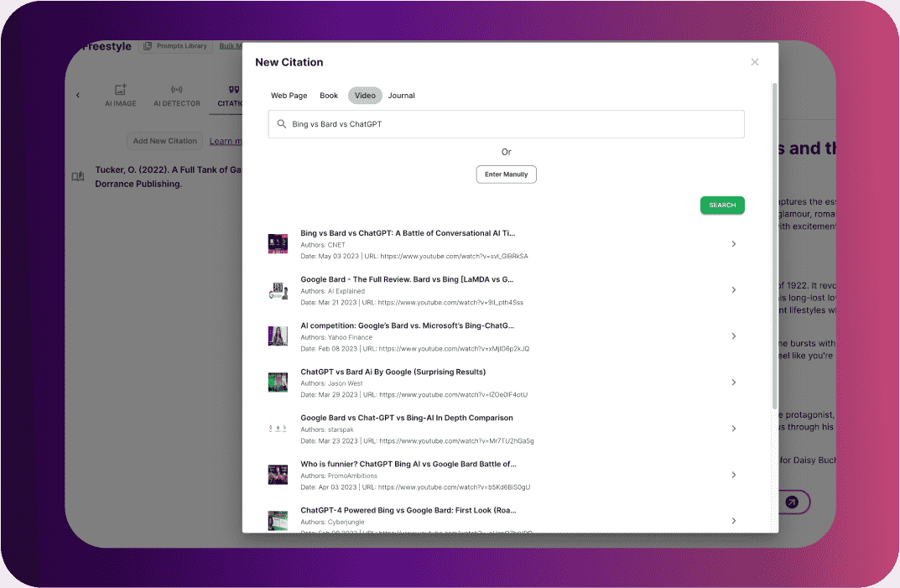Click thumbnail of Jason West ChatGPT vs Bard video

(278, 382)
